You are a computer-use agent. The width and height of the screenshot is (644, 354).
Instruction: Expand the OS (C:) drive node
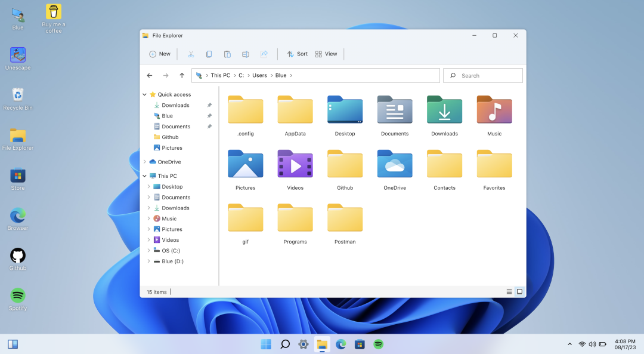[148, 250]
